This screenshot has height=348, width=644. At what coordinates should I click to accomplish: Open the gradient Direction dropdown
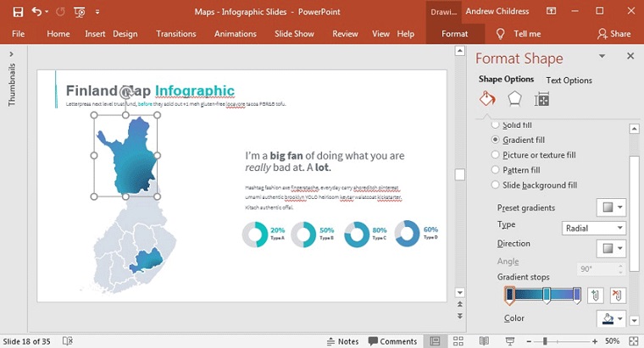coord(613,248)
